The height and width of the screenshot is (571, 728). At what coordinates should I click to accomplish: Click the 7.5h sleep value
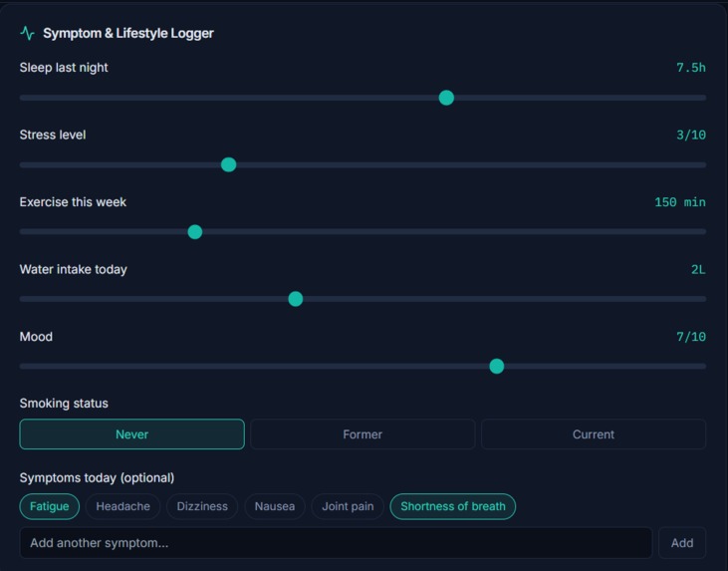coord(691,68)
